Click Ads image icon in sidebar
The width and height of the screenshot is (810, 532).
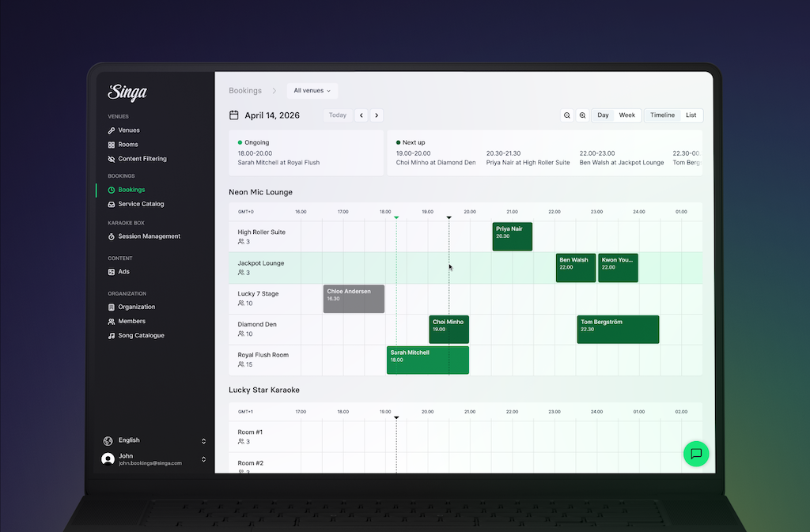click(x=111, y=272)
